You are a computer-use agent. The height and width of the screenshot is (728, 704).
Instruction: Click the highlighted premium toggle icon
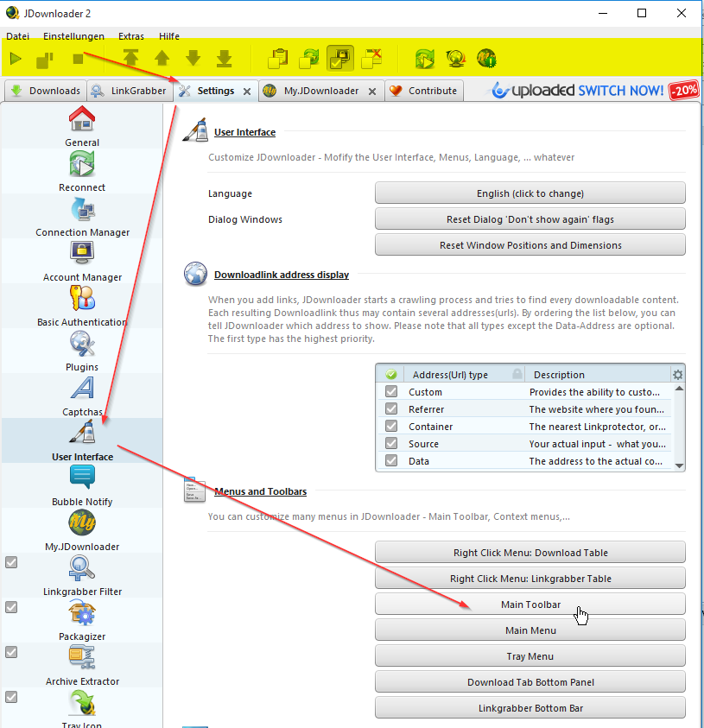point(340,59)
